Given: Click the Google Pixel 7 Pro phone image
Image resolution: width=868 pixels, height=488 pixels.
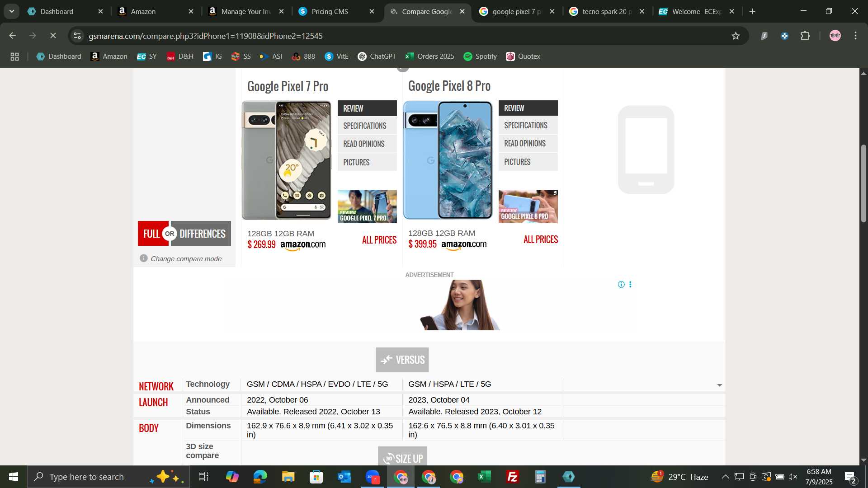Looking at the screenshot, I should coord(287,160).
